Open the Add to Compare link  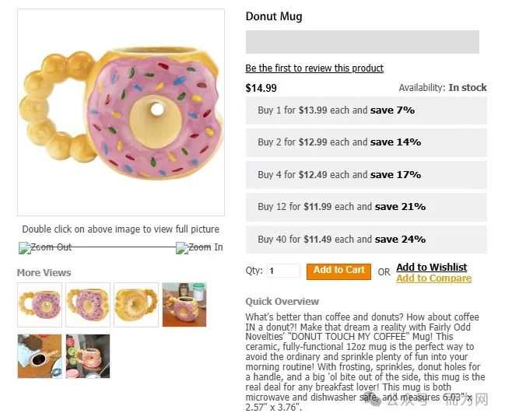pos(434,278)
